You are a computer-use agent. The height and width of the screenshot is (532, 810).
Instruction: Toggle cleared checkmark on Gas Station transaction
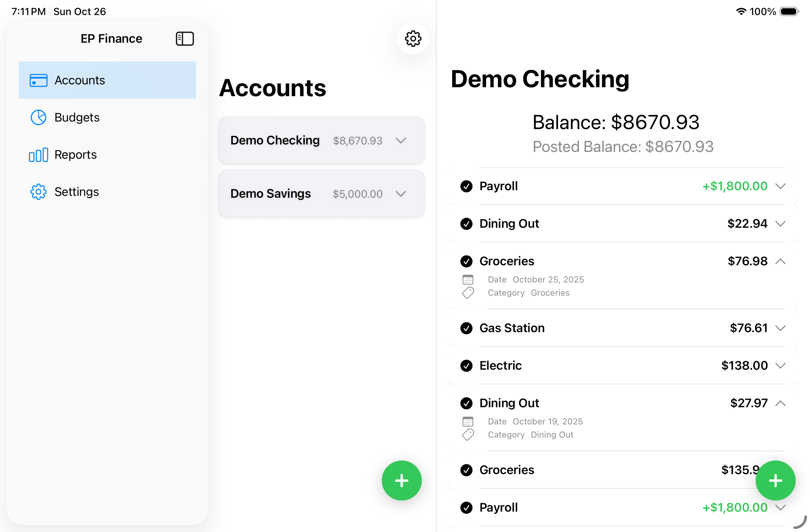(466, 328)
